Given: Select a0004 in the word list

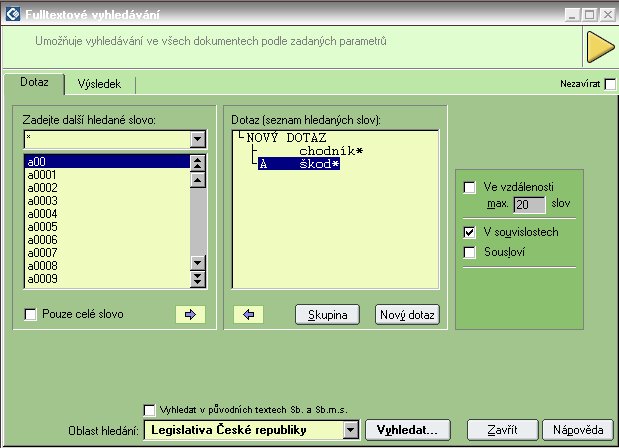Looking at the screenshot, I should 107,214.
